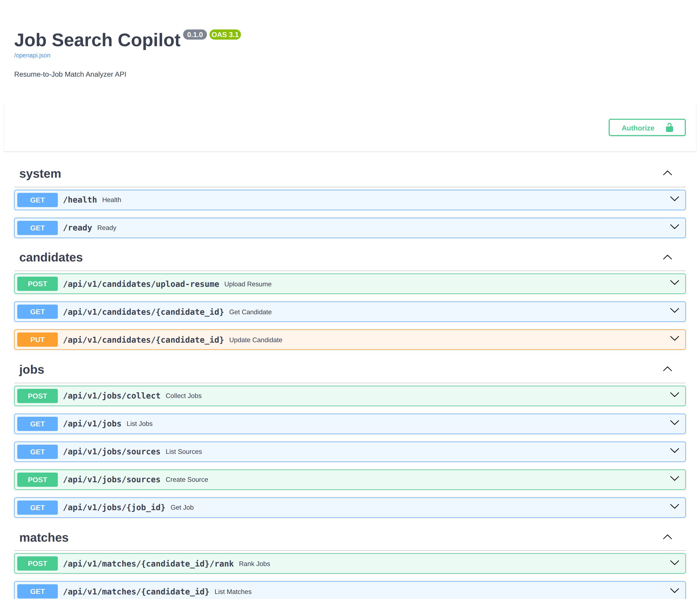
Task: Expand the Upload Resume row arrow
Action: point(674,282)
